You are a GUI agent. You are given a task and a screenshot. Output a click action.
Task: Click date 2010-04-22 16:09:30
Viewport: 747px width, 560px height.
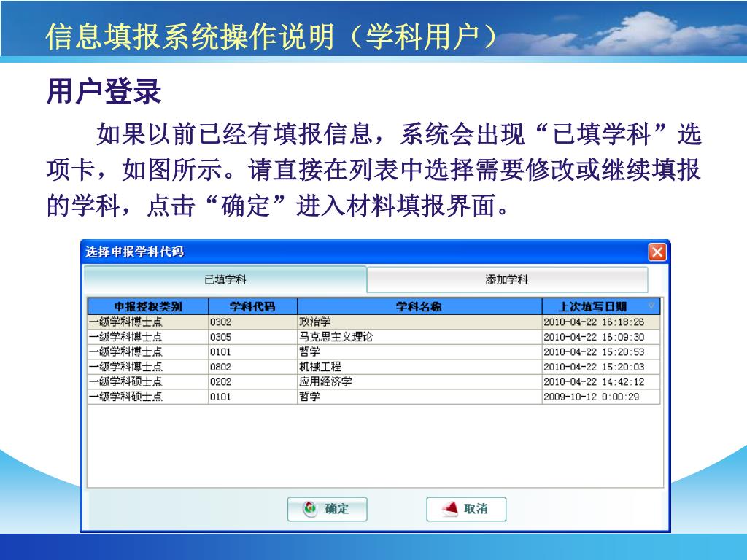click(594, 337)
